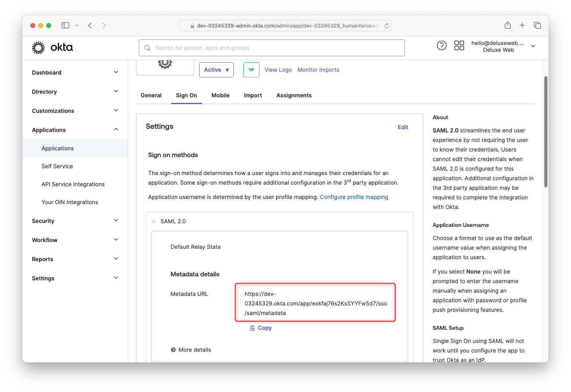Click the application gear logo

[165, 64]
